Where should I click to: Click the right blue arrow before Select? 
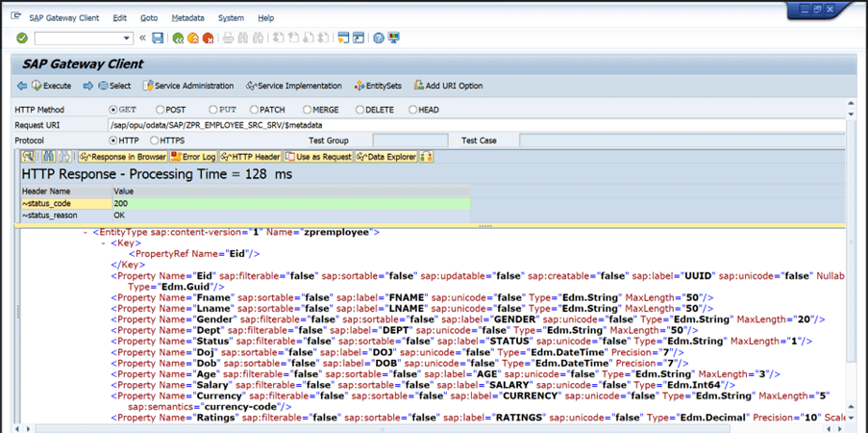[88, 86]
